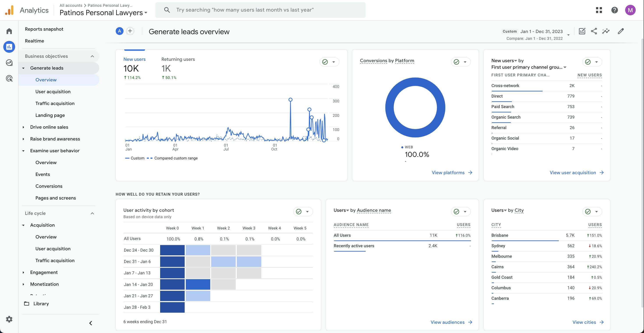Screen dimensions: 644x333
Task: Open Admin settings gear icon
Action: click(x=9, y=319)
